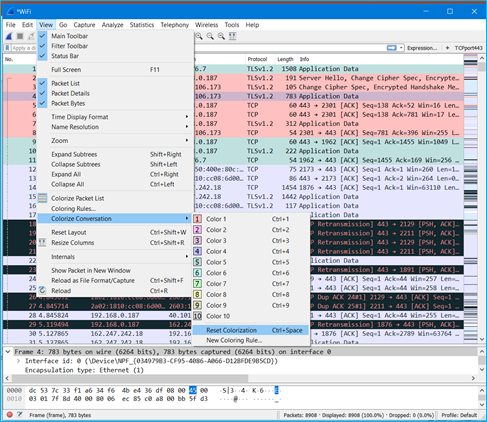Click Profile: Default in status bar
This screenshot has width=487, height=422.
[x=459, y=415]
